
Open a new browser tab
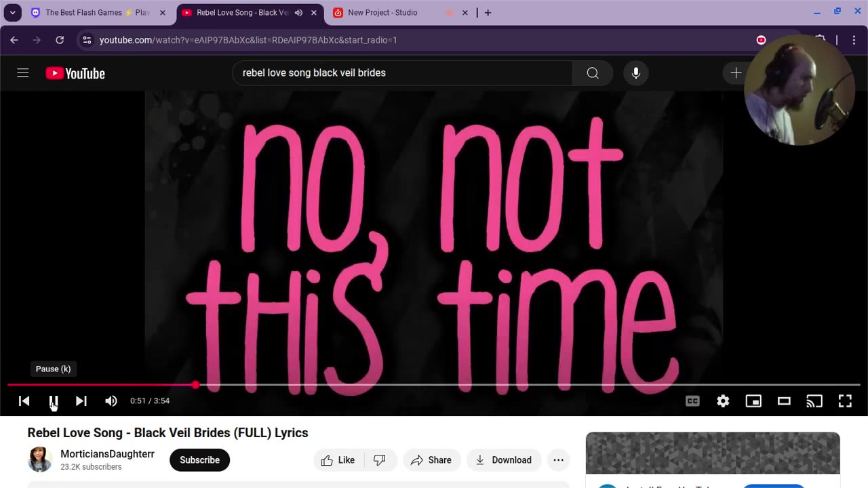click(x=488, y=12)
